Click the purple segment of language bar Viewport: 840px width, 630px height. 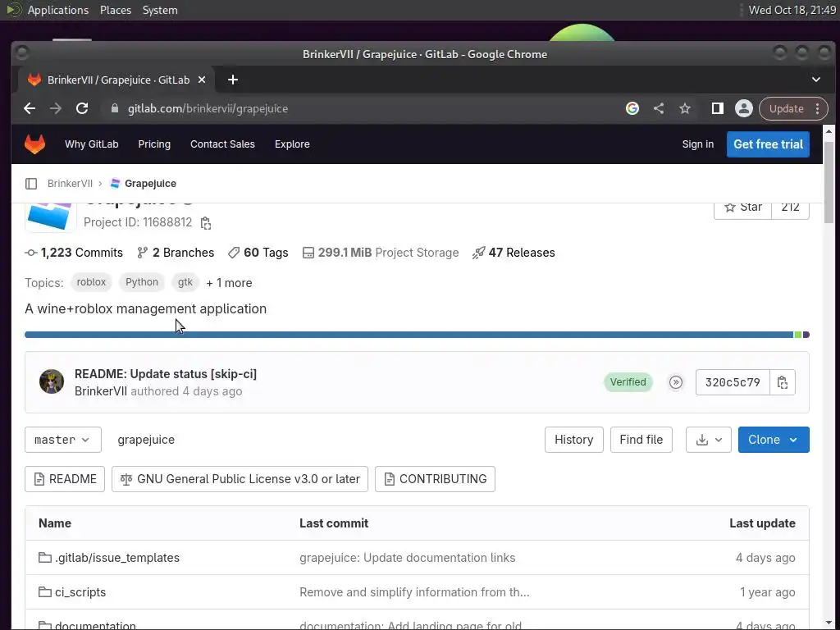coord(806,335)
